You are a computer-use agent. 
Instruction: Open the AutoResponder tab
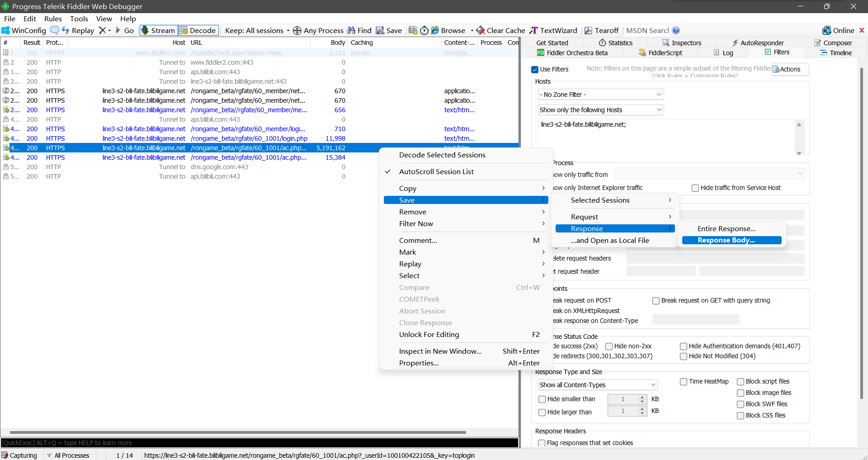[758, 43]
